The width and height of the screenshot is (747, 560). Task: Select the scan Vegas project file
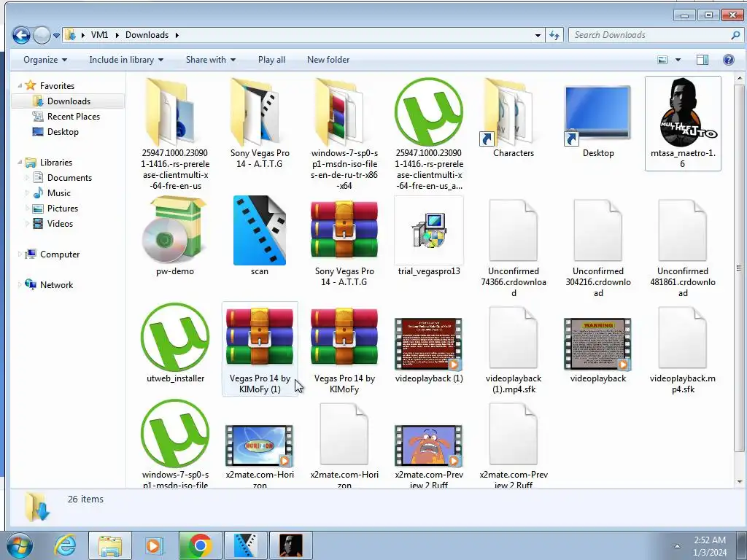[x=260, y=236]
